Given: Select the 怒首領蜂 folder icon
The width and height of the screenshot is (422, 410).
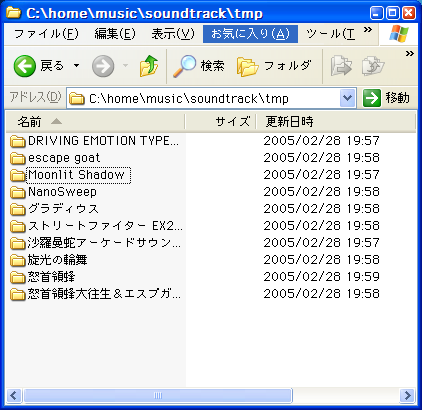Looking at the screenshot, I should pos(18,277).
